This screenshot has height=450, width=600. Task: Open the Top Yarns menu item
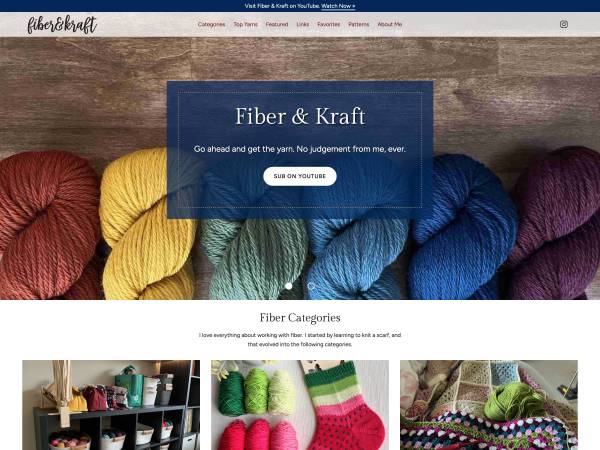pos(245,24)
